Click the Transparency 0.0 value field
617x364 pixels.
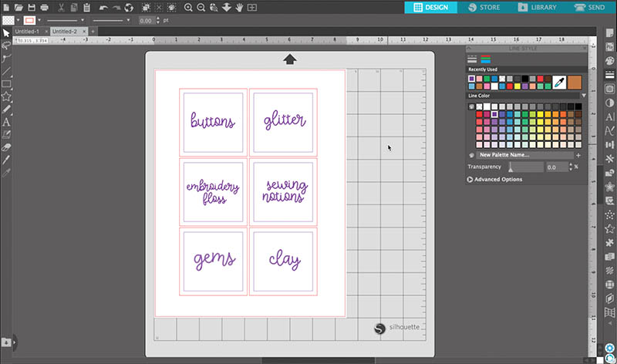pyautogui.click(x=556, y=167)
